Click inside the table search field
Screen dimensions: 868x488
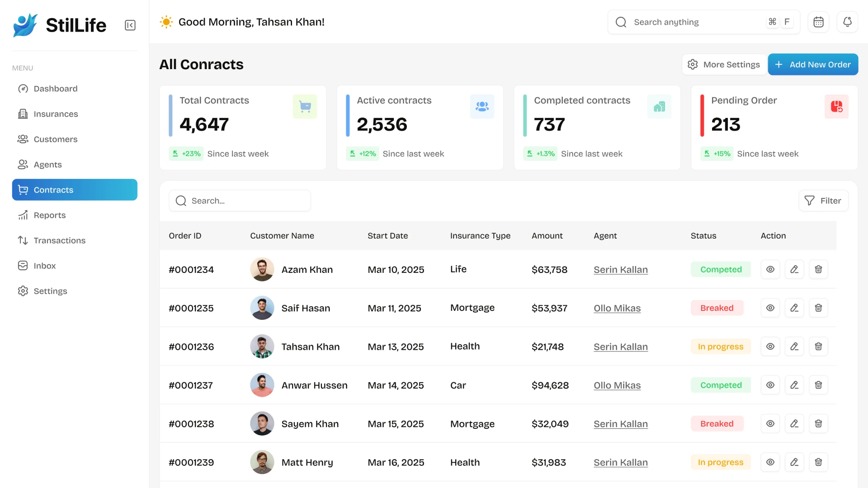pyautogui.click(x=240, y=201)
